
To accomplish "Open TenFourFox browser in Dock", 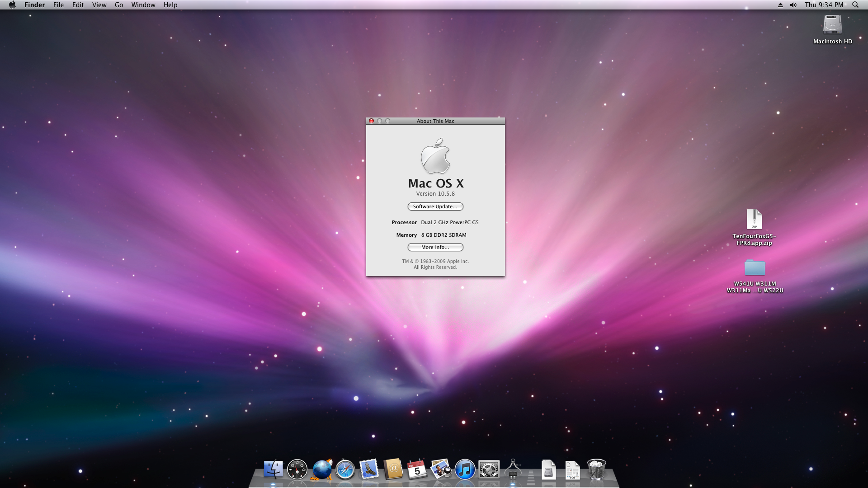I will (322, 469).
